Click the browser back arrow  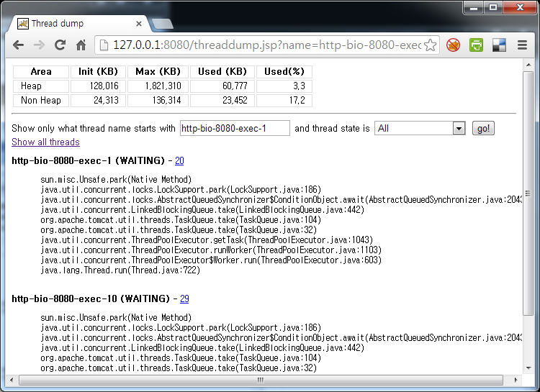point(18,45)
